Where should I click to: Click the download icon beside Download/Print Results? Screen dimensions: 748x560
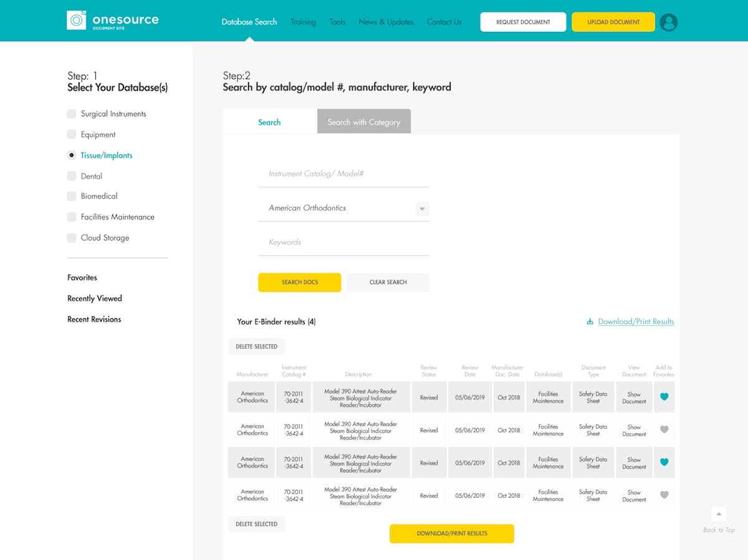(x=590, y=321)
